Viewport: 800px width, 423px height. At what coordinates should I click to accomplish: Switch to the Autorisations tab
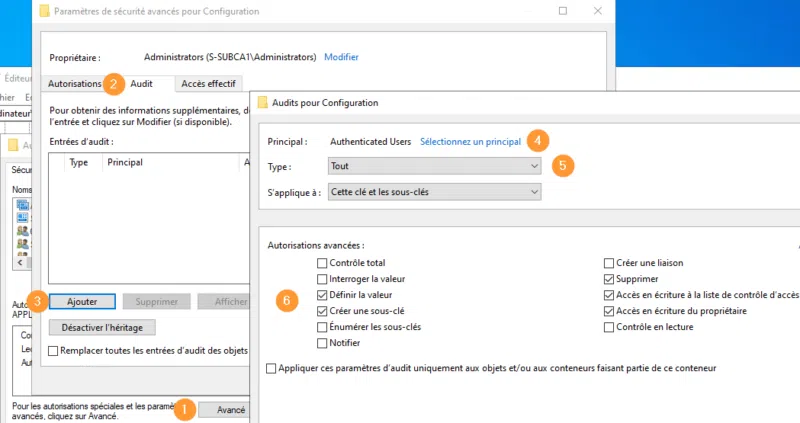point(75,83)
